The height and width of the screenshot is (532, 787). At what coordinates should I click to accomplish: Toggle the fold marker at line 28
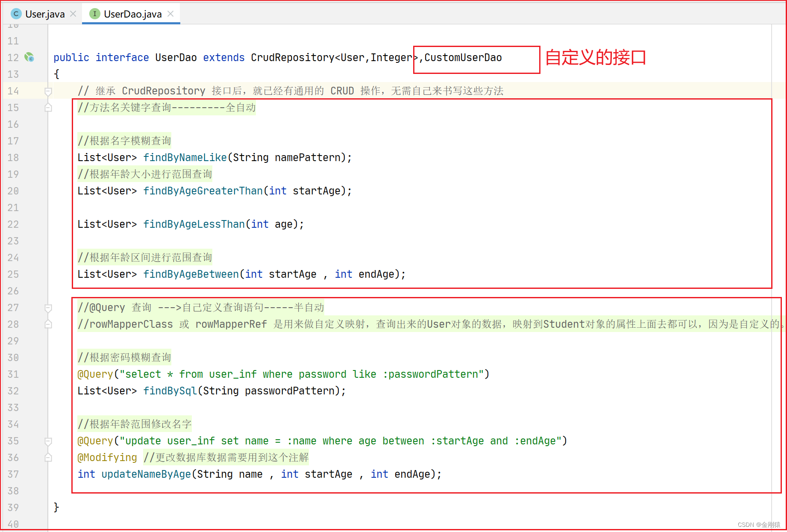[48, 324]
